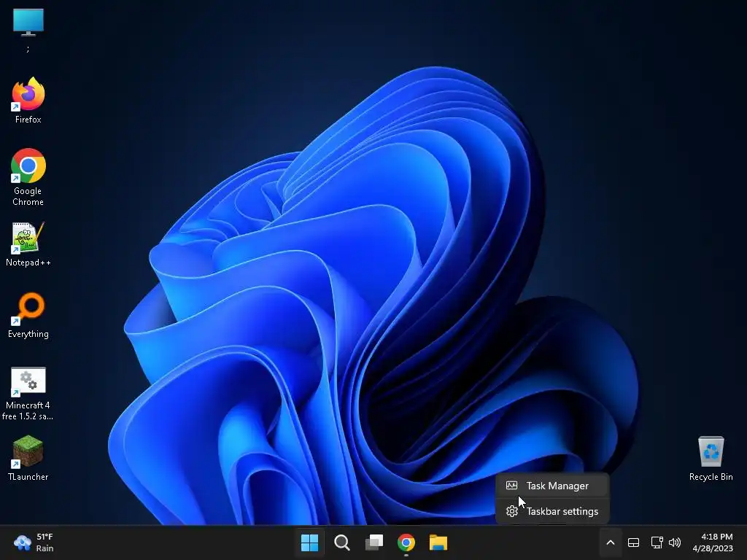
Task: Open Task Manager from context menu
Action: 553,486
